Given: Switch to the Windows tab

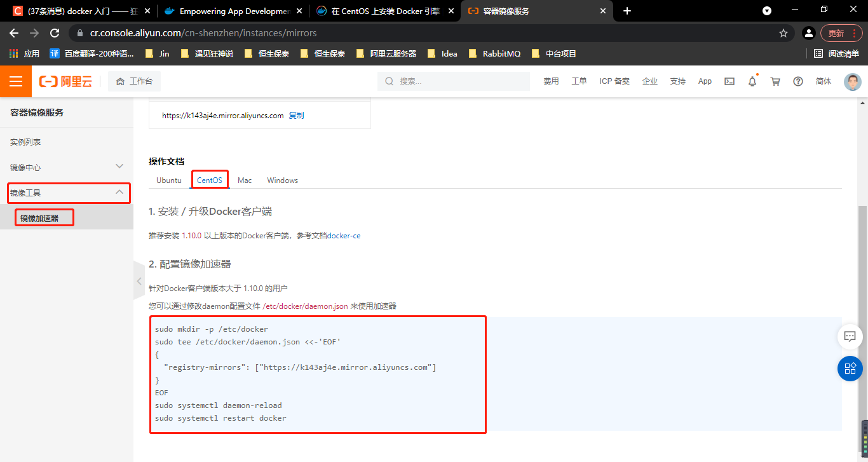Looking at the screenshot, I should tap(283, 180).
